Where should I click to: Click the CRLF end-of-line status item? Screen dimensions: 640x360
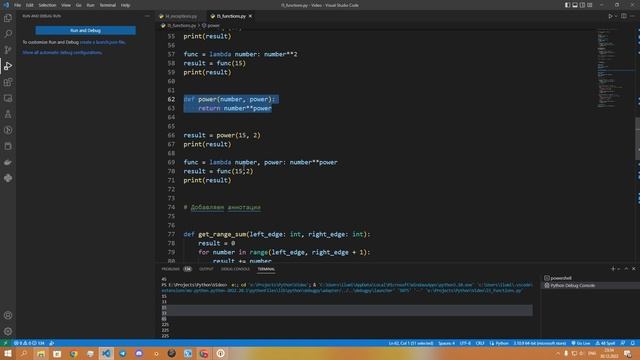click(x=480, y=343)
